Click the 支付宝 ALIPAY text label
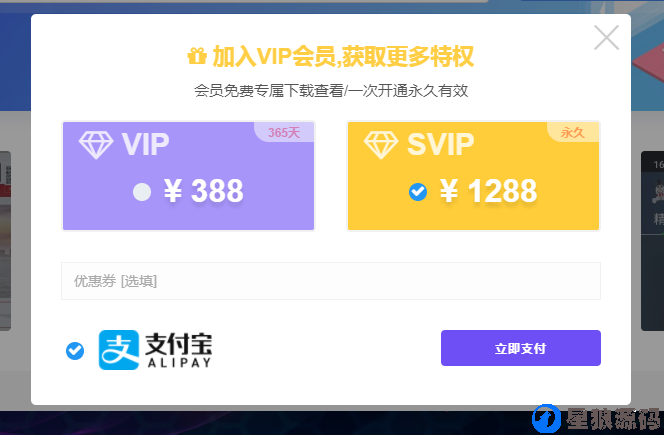This screenshot has width=664, height=435. coord(178,350)
